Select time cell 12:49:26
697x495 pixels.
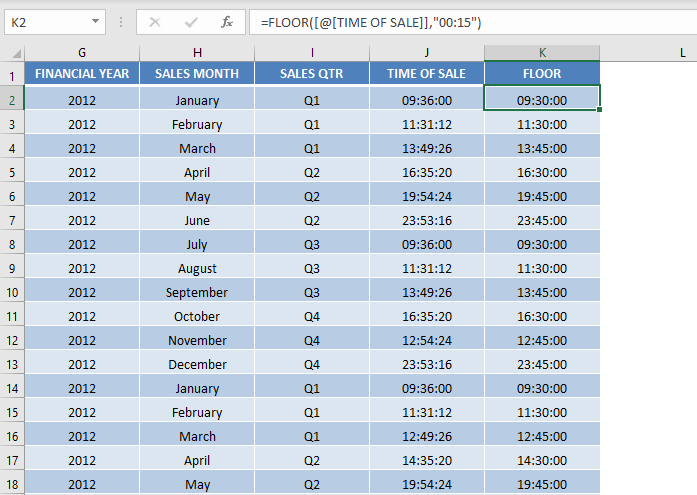[x=427, y=434]
